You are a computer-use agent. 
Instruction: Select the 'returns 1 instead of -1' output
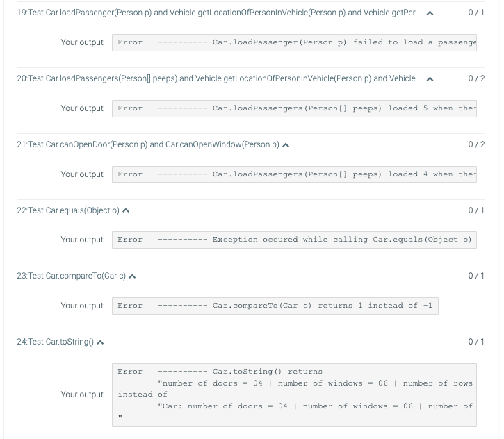coord(275,306)
